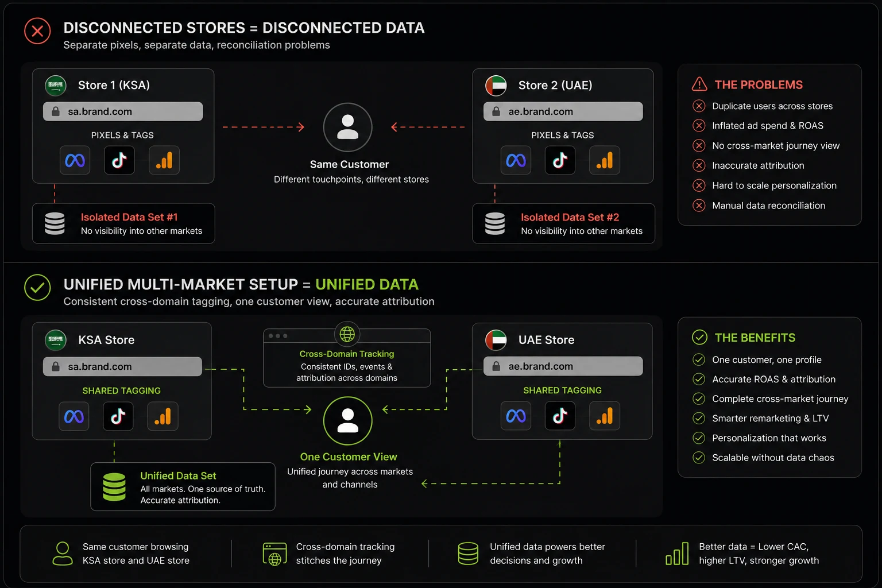Click the green database icon for Unified Data Set

tap(114, 487)
